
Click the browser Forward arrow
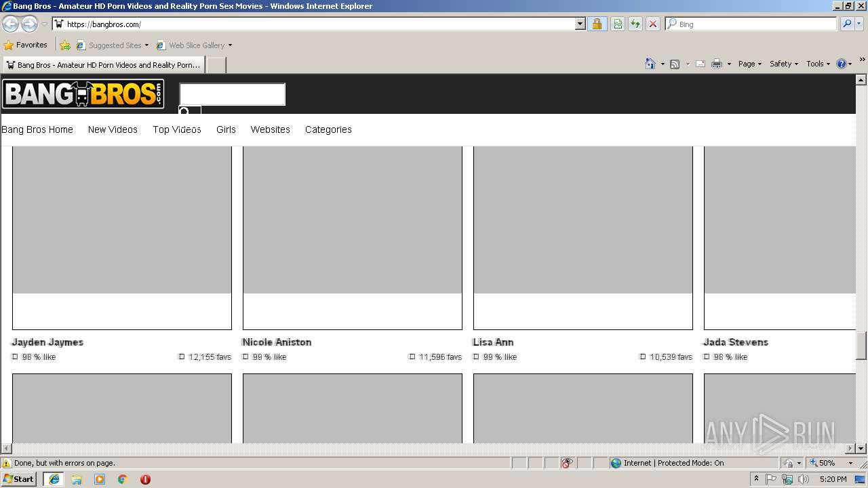(29, 24)
